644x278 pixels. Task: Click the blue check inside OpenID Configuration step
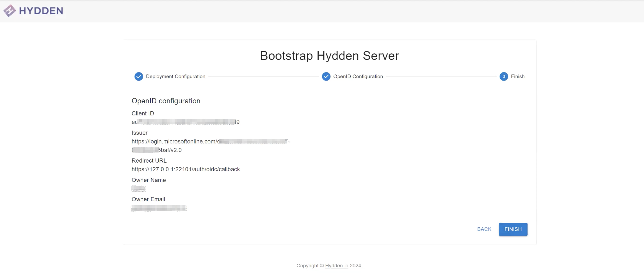coord(326,76)
